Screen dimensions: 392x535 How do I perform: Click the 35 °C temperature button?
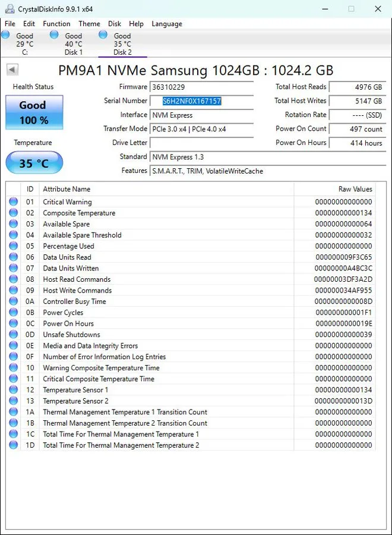34,163
